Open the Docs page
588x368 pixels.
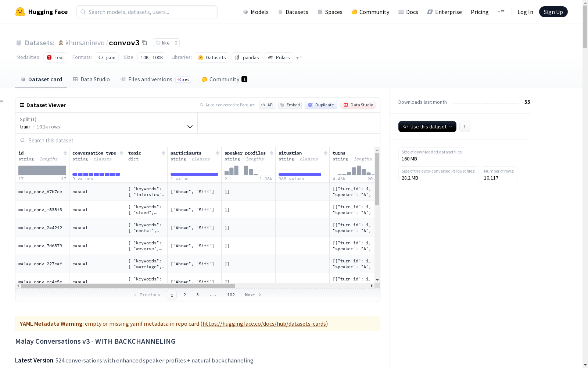[408, 12]
